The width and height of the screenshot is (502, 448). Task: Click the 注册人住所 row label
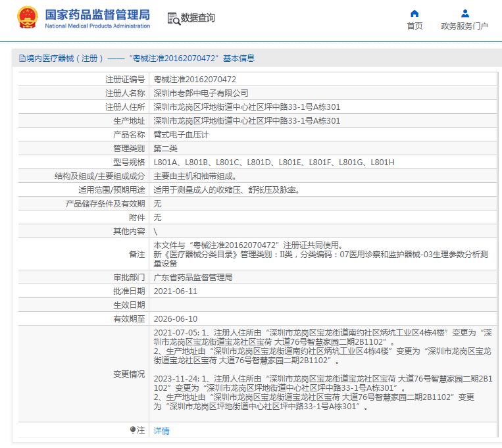coord(125,107)
